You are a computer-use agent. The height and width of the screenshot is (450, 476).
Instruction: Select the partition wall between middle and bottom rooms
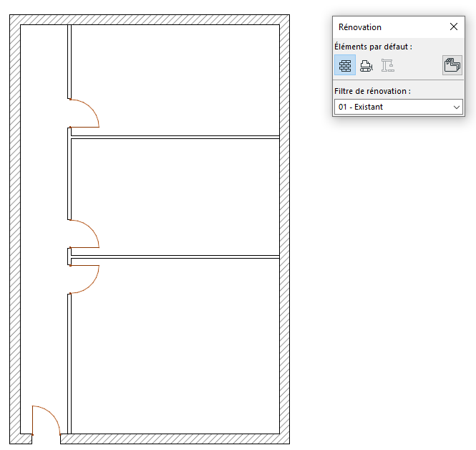tap(175, 256)
